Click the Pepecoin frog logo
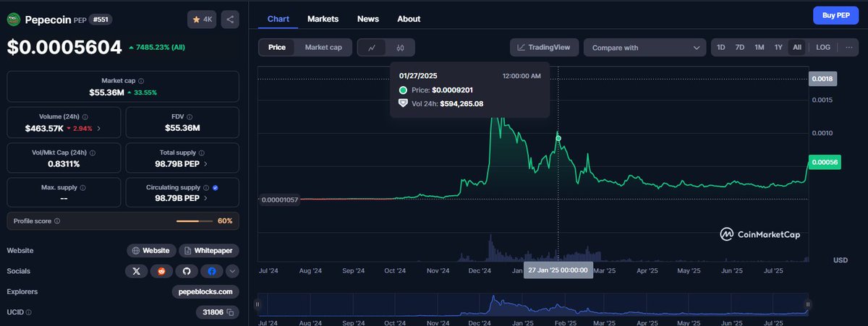The image size is (868, 326). pos(14,20)
